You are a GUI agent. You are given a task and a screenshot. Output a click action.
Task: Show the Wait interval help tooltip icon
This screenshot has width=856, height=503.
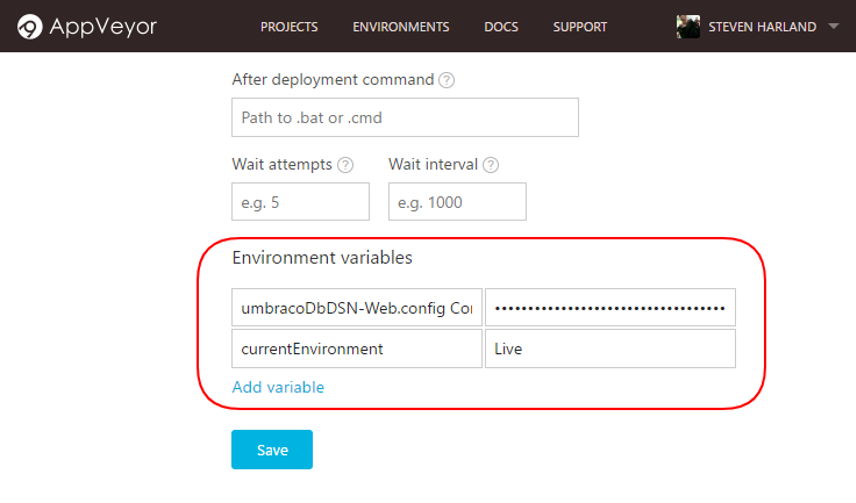click(491, 165)
